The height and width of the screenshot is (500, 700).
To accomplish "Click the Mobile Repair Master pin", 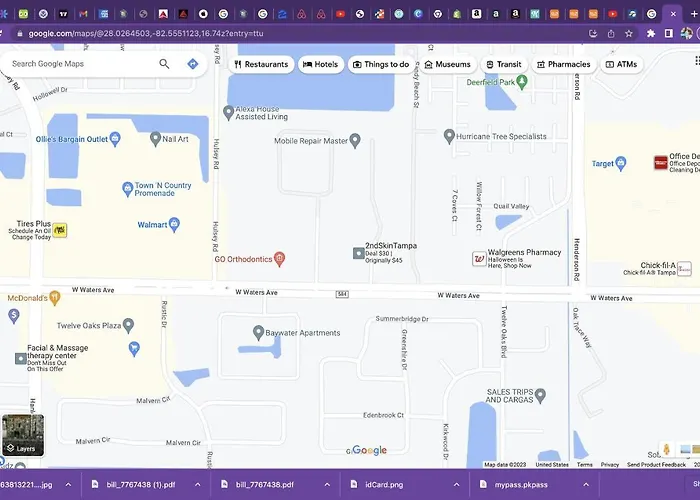I will pos(355,141).
